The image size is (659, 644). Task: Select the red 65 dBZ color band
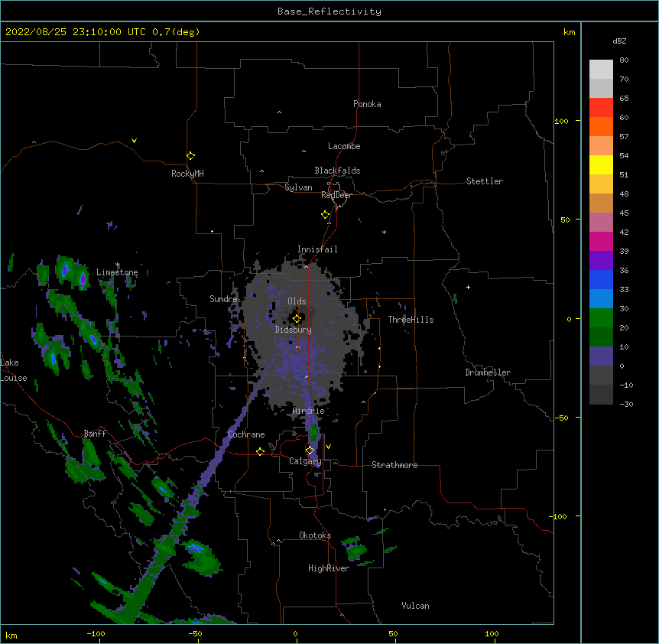[x=601, y=108]
